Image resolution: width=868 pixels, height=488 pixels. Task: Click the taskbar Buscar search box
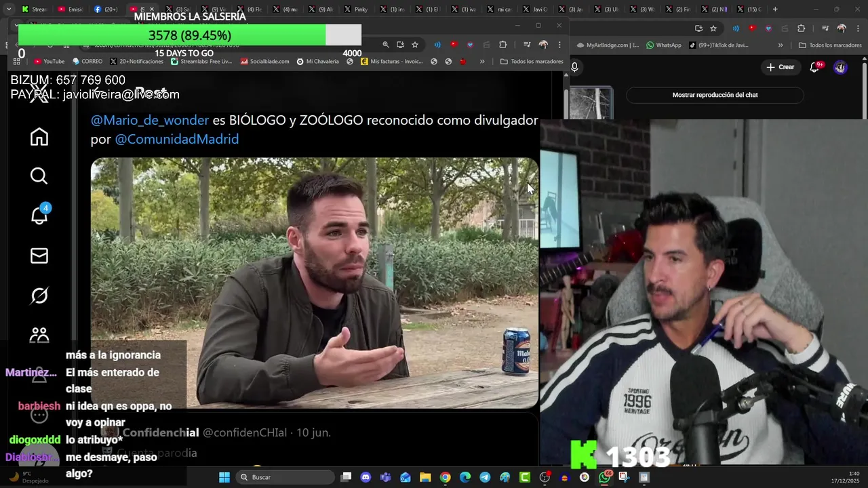click(x=285, y=477)
